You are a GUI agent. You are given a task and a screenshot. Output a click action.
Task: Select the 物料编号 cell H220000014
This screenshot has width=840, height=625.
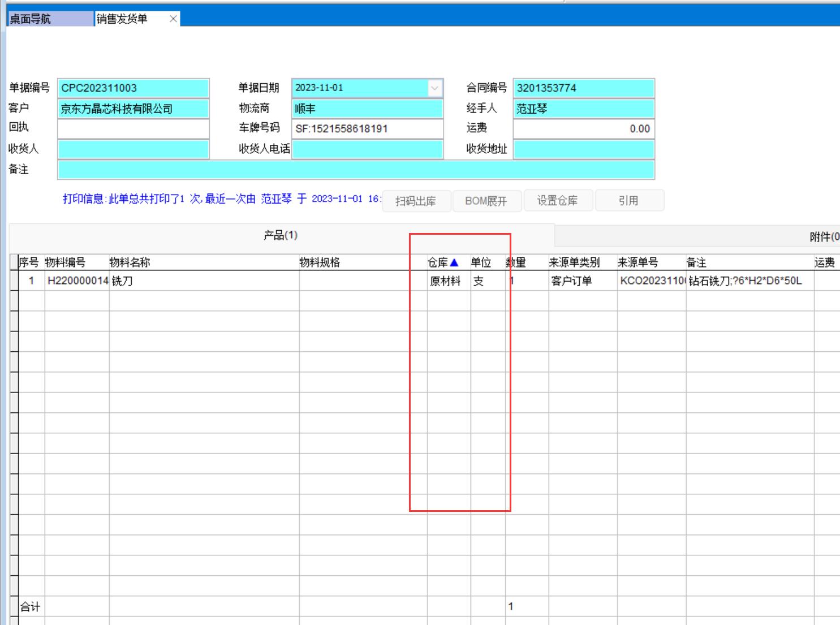pos(77,281)
